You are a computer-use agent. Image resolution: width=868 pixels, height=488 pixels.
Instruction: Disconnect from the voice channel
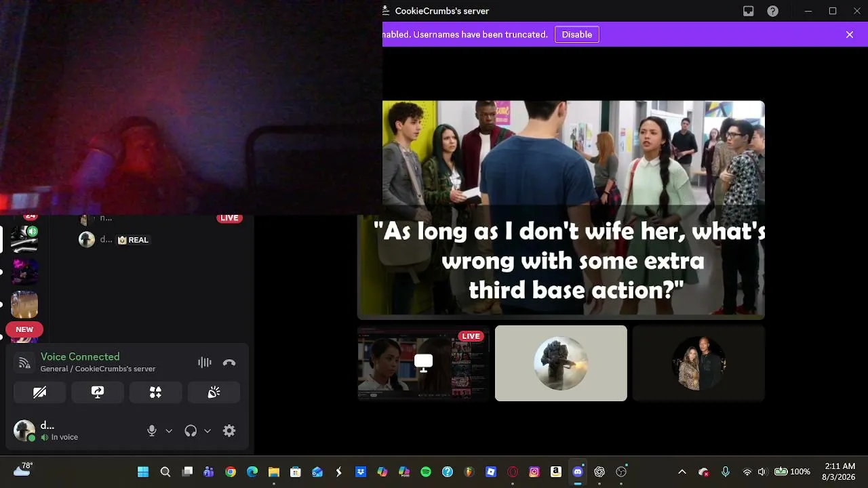coord(229,363)
